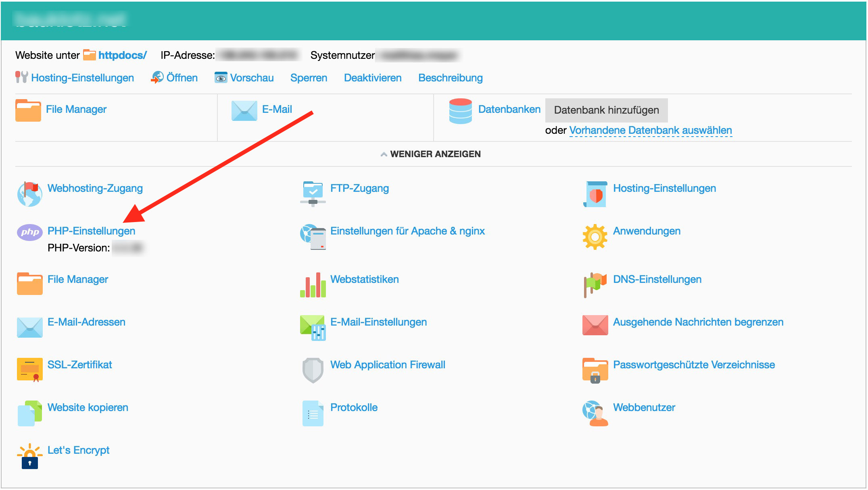The width and height of the screenshot is (868, 490).
Task: Open the FTP-Zugang folder icon
Action: (x=313, y=194)
